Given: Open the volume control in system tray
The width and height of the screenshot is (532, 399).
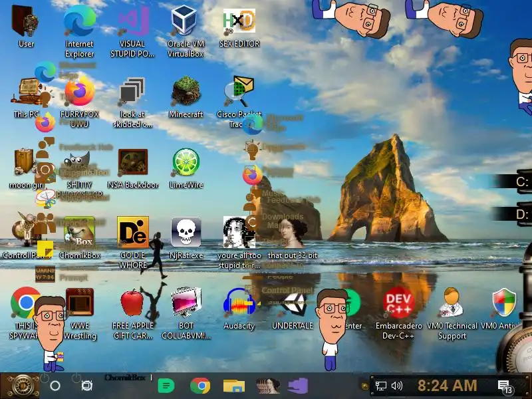Looking at the screenshot, I should pyautogui.click(x=396, y=386).
